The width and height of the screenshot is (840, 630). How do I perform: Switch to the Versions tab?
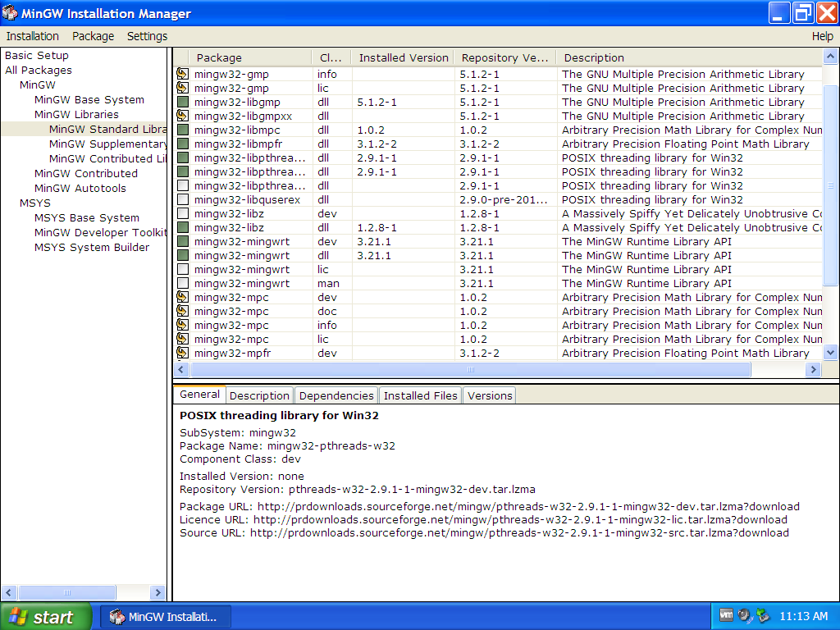pos(490,395)
